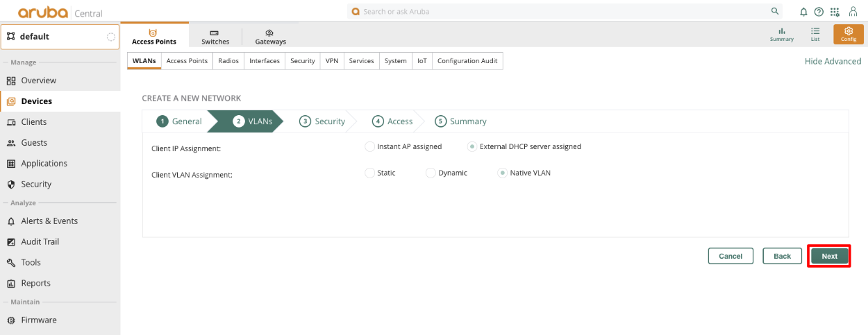The image size is (868, 335).
Task: Click the search magnifier icon
Action: pyautogui.click(x=775, y=12)
